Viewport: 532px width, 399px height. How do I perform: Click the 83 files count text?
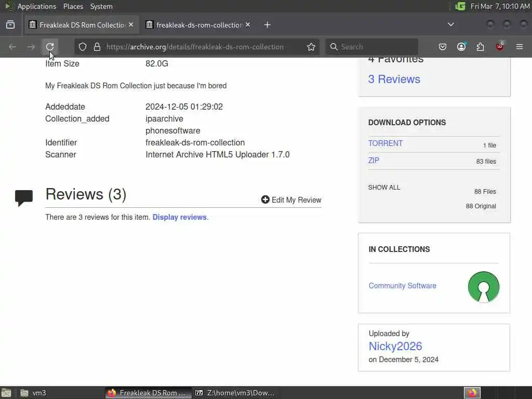tap(486, 162)
